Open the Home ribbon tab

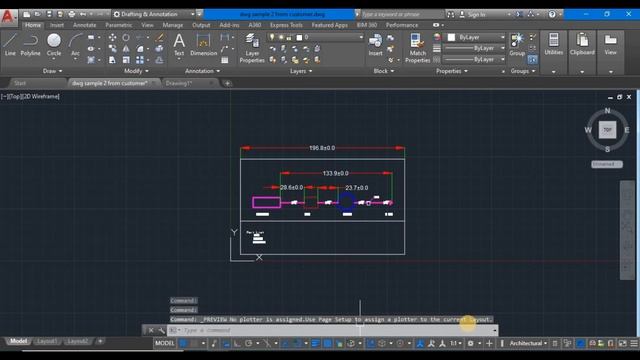33,25
